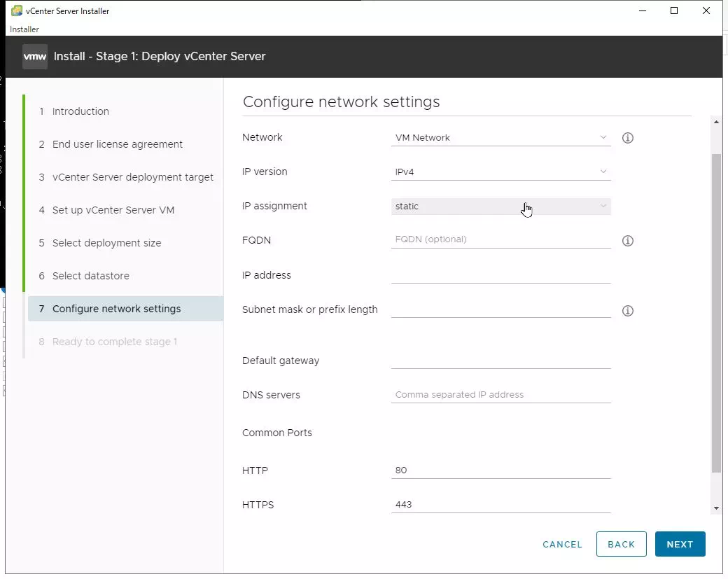Viewport: 728px width, 579px height.
Task: Select Configure network settings step
Action: (126, 309)
